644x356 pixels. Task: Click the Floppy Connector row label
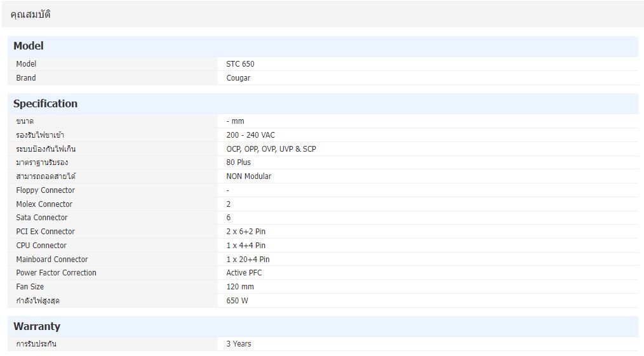click(x=45, y=190)
